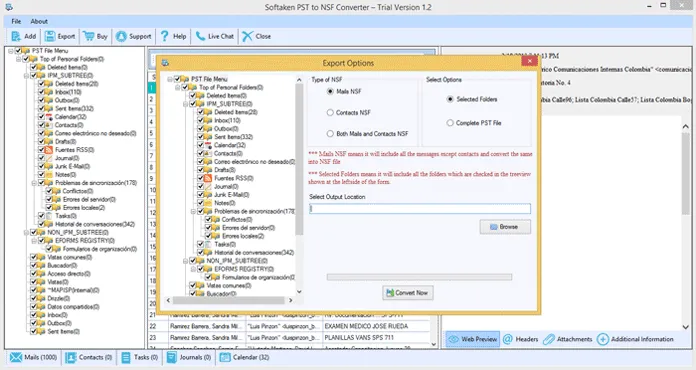696x370 pixels.
Task: Collapse Problemas de sincronización in dialog tree
Action: point(193,212)
